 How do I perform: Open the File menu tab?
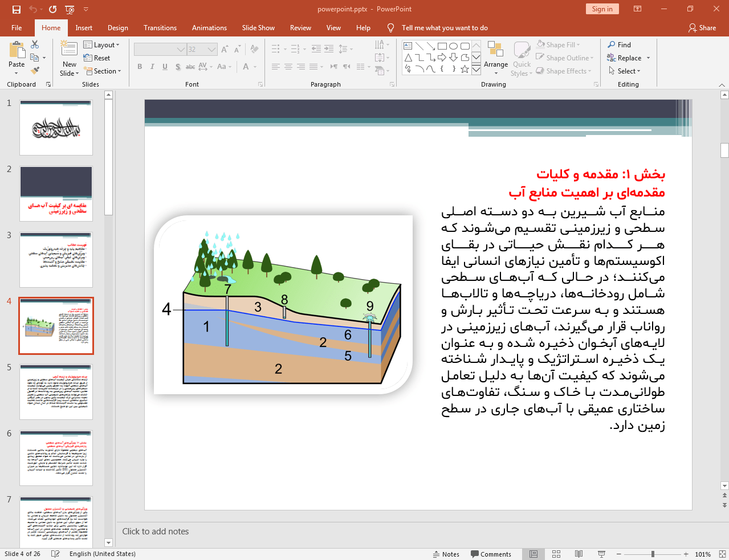pyautogui.click(x=17, y=28)
